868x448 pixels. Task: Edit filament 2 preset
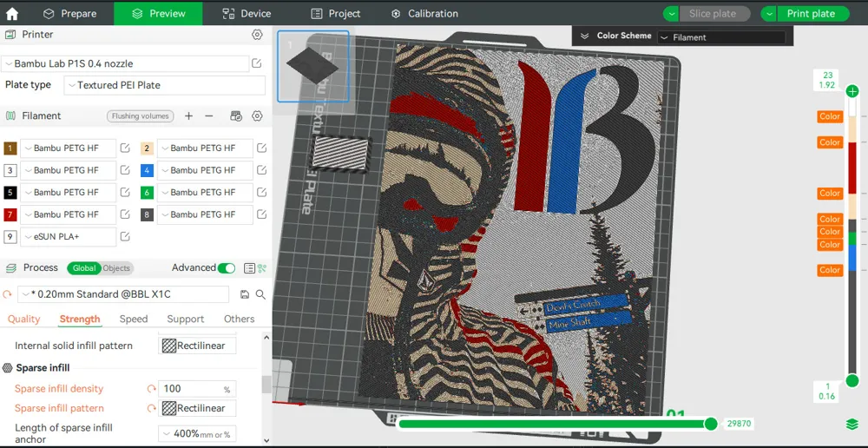pos(262,148)
